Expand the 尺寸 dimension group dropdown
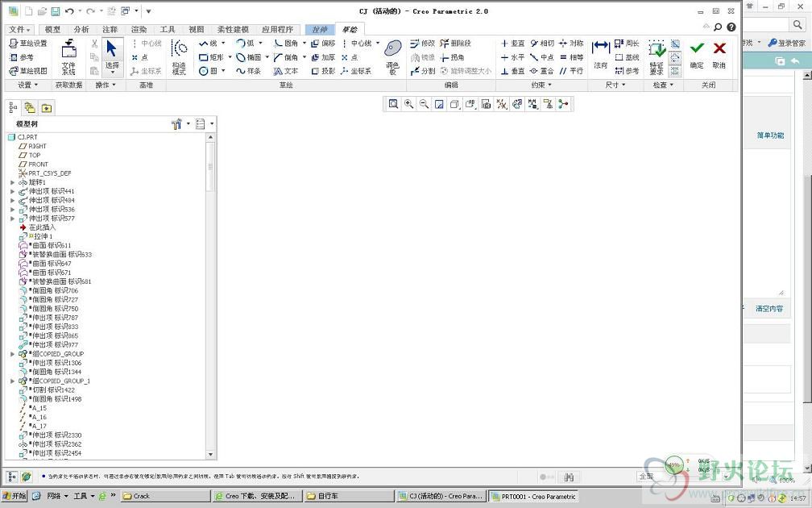Image resolution: width=812 pixels, height=508 pixels. (x=615, y=85)
